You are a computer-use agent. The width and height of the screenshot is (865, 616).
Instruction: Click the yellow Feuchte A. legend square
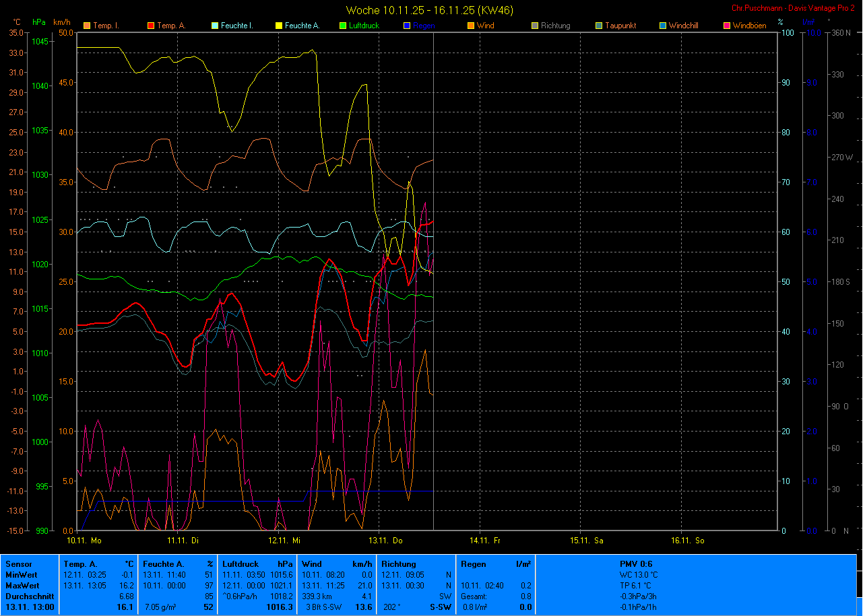pos(279,26)
